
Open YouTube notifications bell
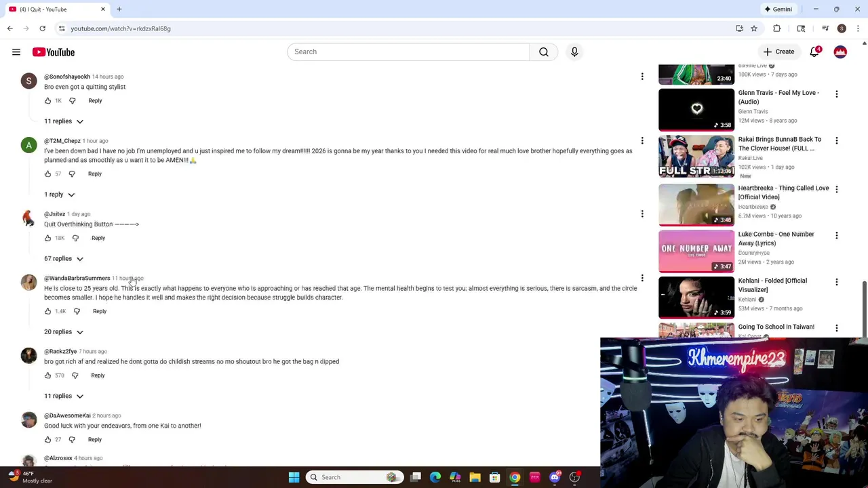coord(814,52)
